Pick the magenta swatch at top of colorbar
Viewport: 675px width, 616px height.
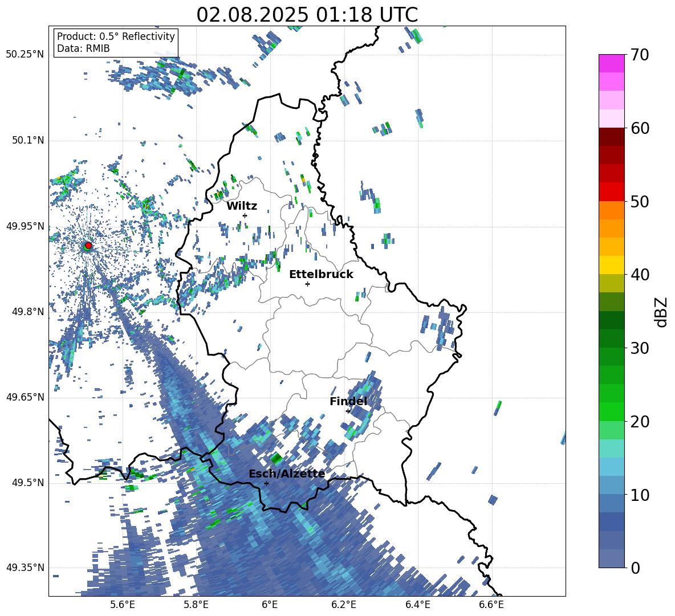[611, 63]
